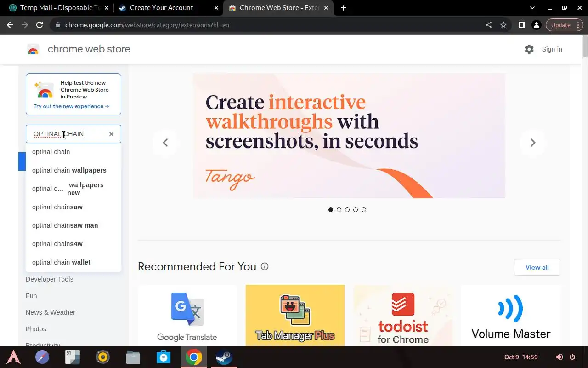Open Google Chrome in taskbar
588x368 pixels.
[194, 357]
